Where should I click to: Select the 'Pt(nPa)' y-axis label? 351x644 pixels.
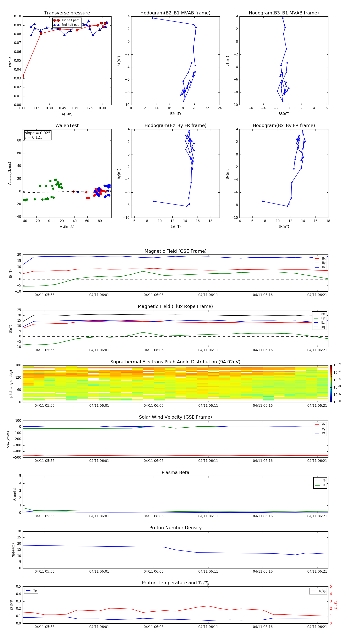(x=10, y=61)
